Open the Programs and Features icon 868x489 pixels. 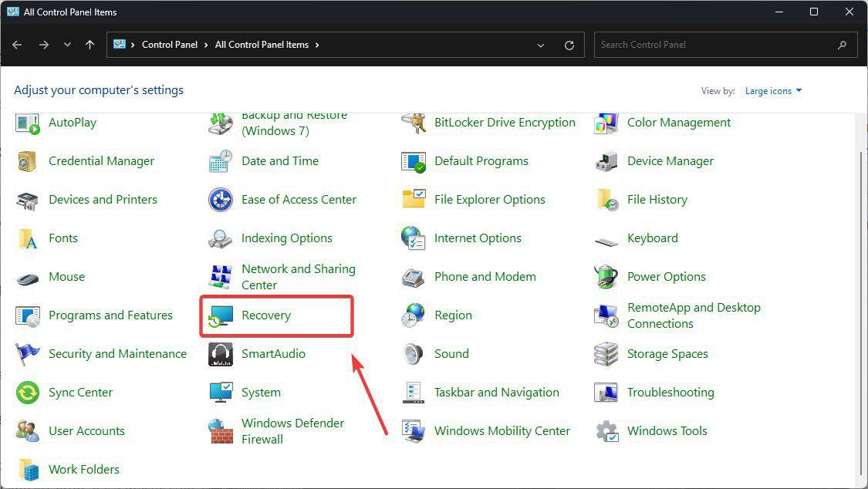pyautogui.click(x=28, y=316)
